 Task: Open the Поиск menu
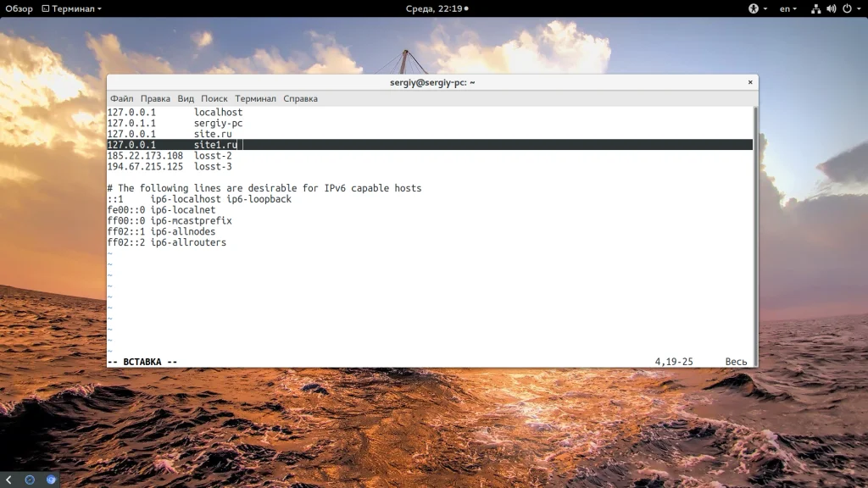click(x=214, y=98)
